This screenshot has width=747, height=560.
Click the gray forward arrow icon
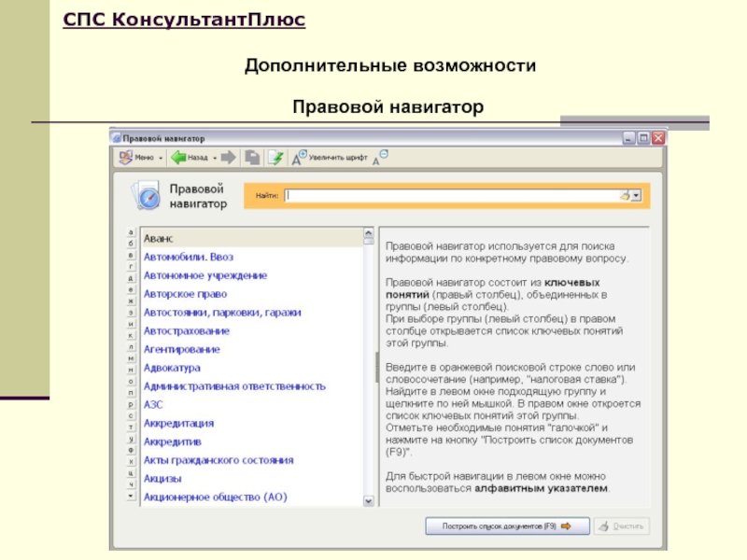click(229, 157)
